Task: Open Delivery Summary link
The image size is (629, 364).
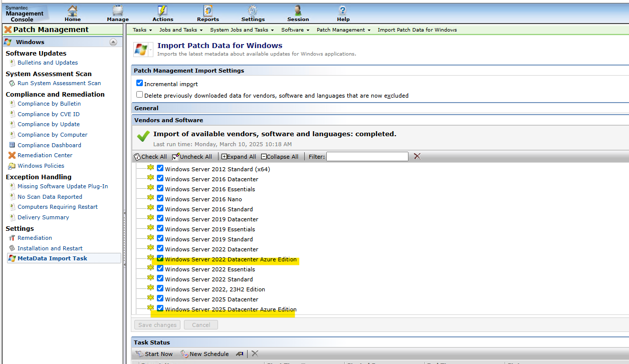Action: point(43,217)
